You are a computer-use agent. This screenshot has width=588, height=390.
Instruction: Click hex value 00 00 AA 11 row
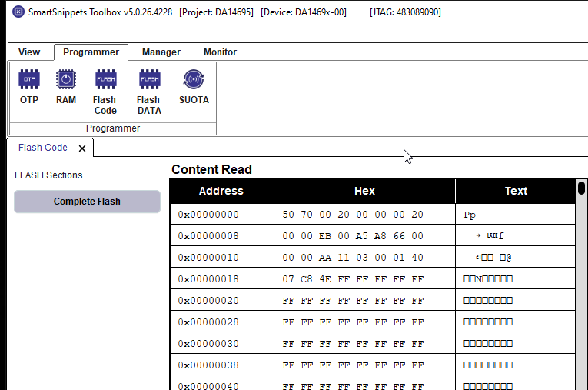coord(364,258)
